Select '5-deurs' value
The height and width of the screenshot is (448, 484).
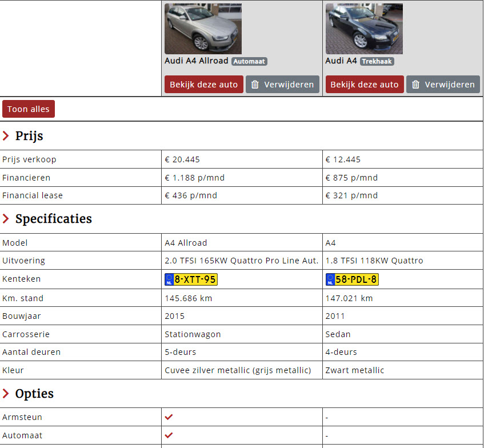coord(180,352)
